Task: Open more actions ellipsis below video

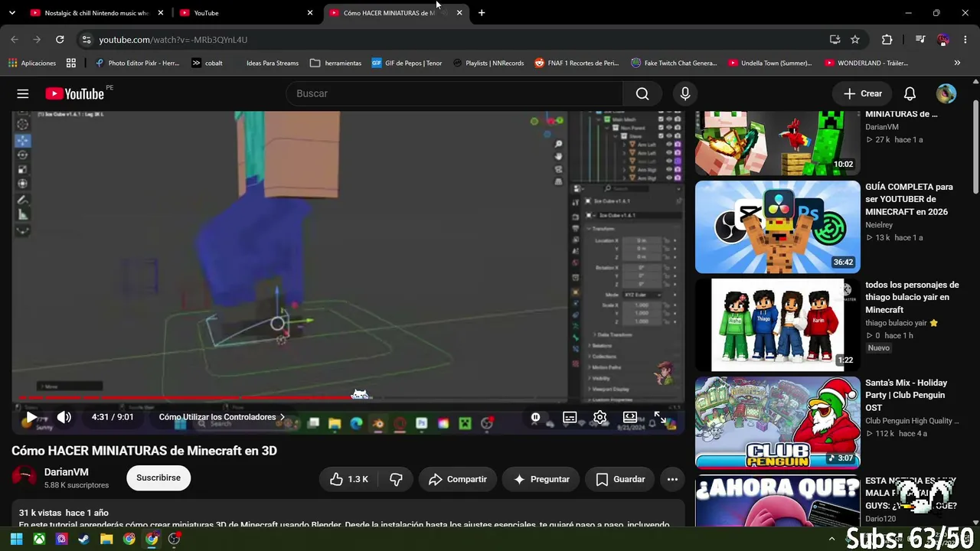Action: point(672,479)
